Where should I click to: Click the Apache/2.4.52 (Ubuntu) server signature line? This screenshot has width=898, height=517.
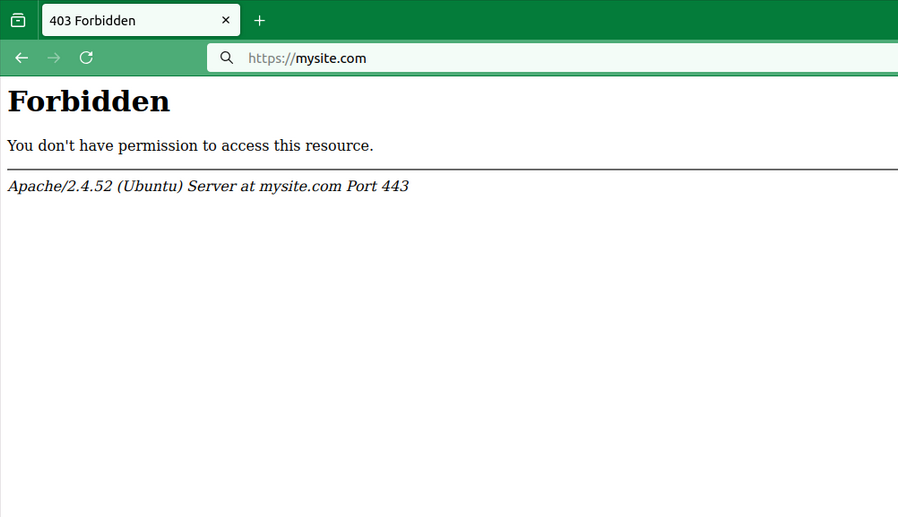point(208,186)
